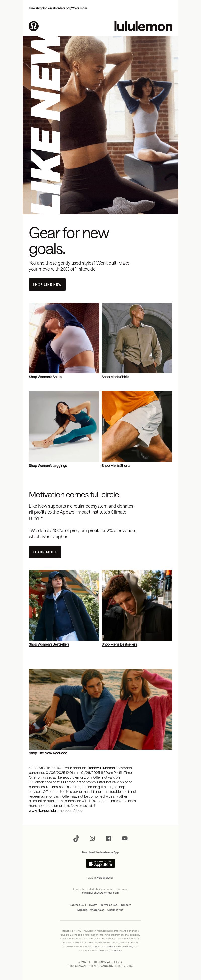This screenshot has width=201, height=980.
Task: Open free shipping on orders link
Action: [x=58, y=8]
